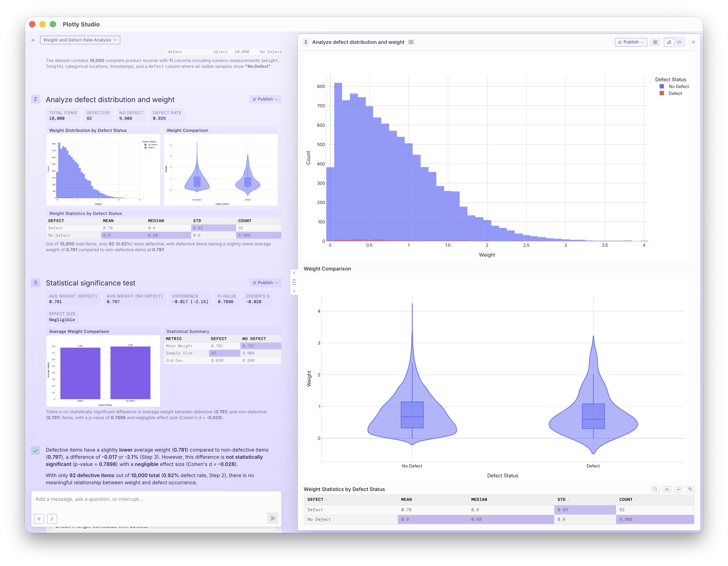The height and width of the screenshot is (566, 728).
Task: Go back using the left arrow icon
Action: [x=33, y=40]
